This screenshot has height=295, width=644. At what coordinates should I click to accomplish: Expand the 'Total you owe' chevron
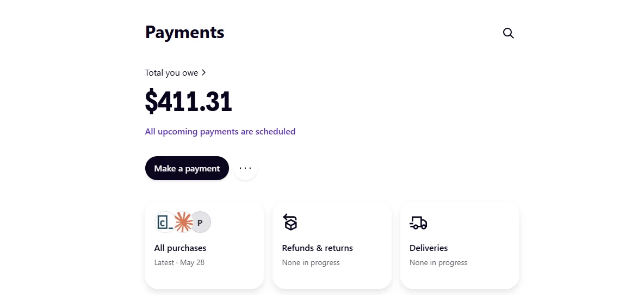(204, 73)
